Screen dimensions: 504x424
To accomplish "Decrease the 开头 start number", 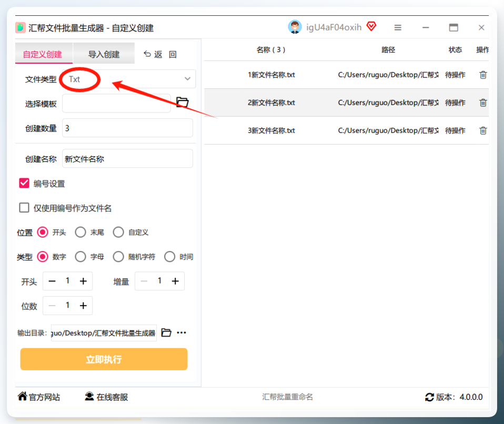I will (52, 281).
